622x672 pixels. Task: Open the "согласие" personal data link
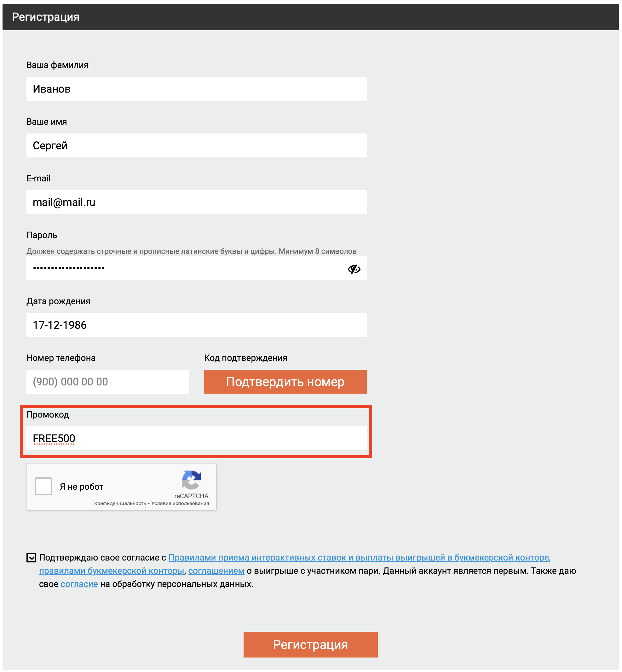(79, 584)
